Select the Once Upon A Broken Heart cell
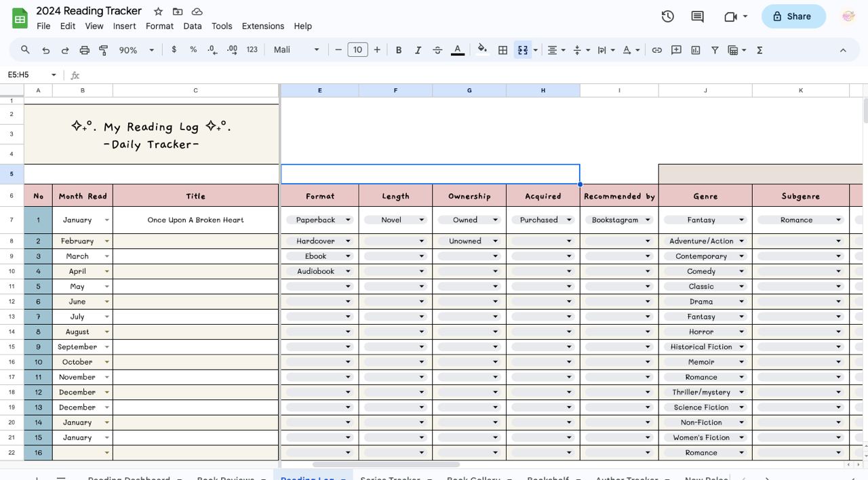This screenshot has height=480, width=868. point(195,220)
